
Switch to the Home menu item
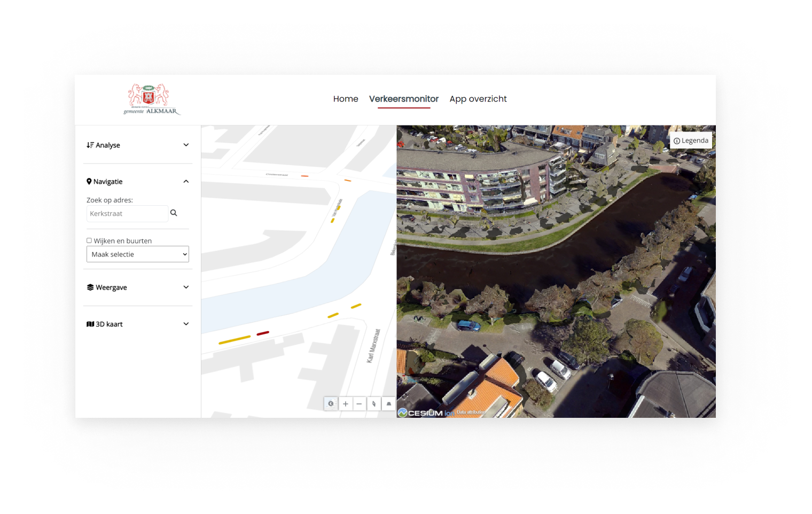pyautogui.click(x=346, y=99)
